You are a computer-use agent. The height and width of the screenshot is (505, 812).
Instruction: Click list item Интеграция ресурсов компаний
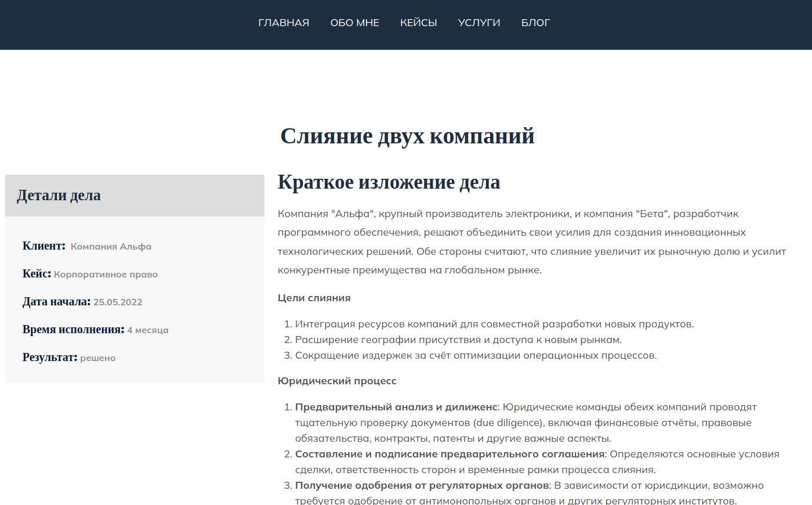tap(494, 324)
